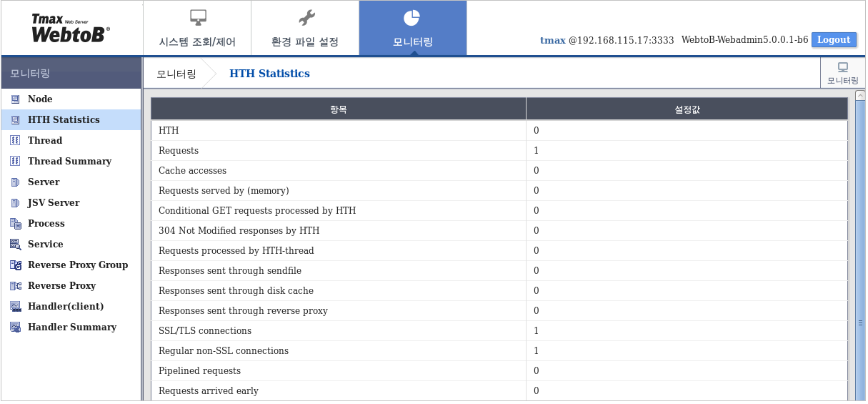Open the Thread monitoring page
The height and width of the screenshot is (404, 868).
[x=71, y=141]
